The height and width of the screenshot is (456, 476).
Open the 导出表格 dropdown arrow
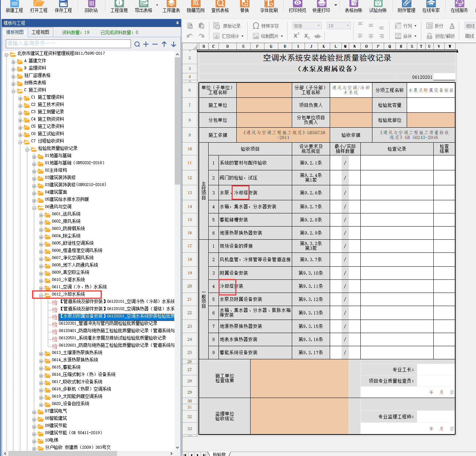157,5
